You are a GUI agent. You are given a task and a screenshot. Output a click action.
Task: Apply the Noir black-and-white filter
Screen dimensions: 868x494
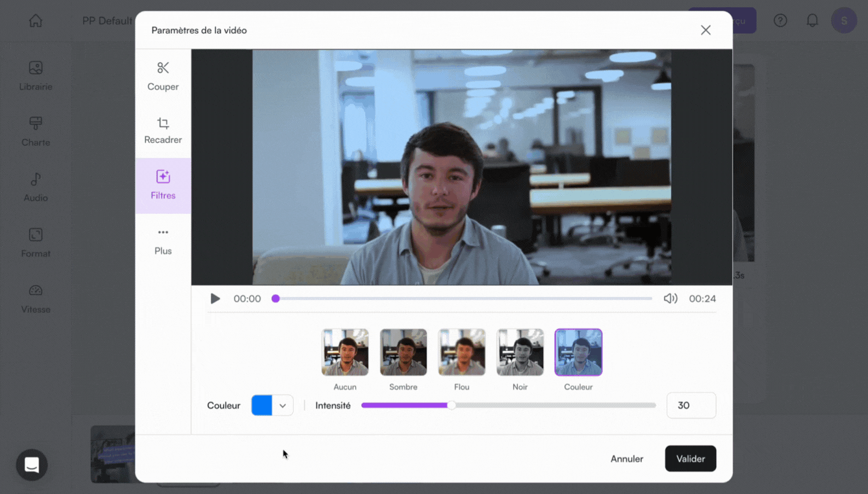tap(520, 352)
